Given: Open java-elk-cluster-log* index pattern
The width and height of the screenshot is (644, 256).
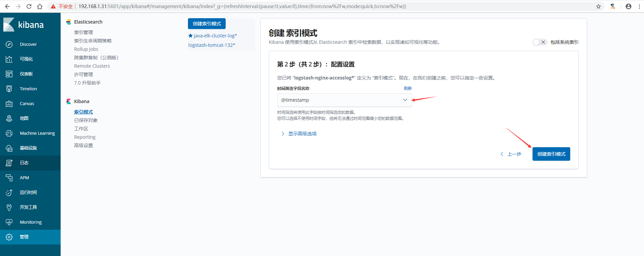Looking at the screenshot, I should (x=215, y=36).
